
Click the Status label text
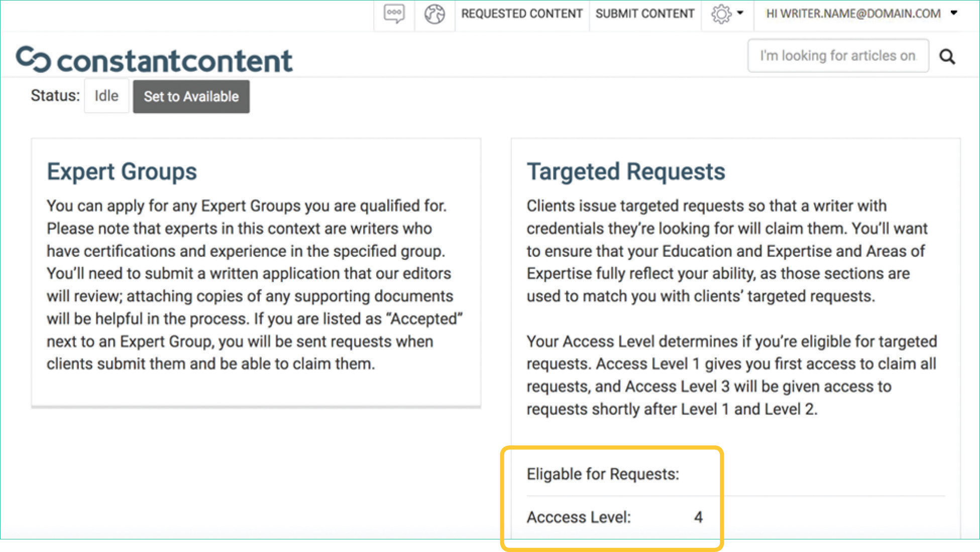coord(55,96)
